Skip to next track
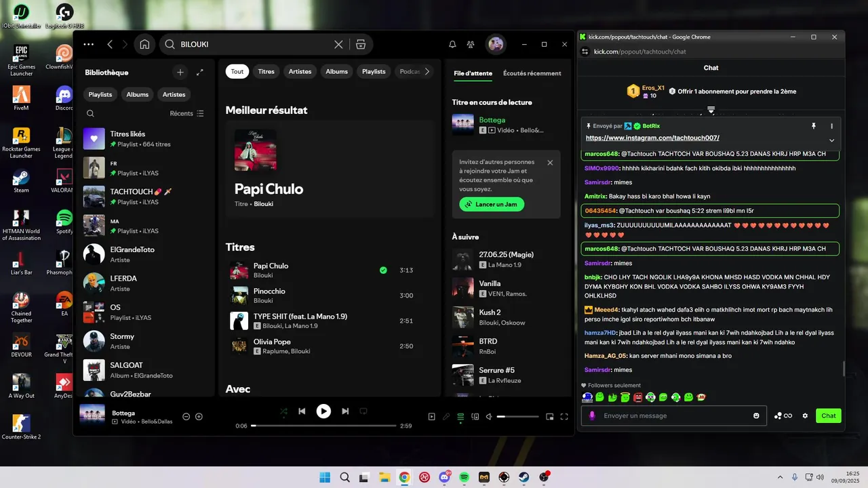868x488 pixels. [x=345, y=411]
